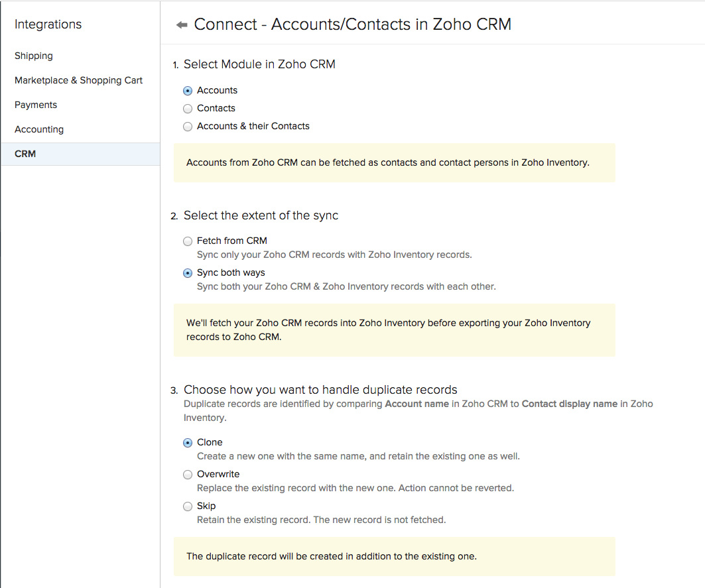Click the back arrow icon
Screen dimensions: 705x588
[x=180, y=24]
